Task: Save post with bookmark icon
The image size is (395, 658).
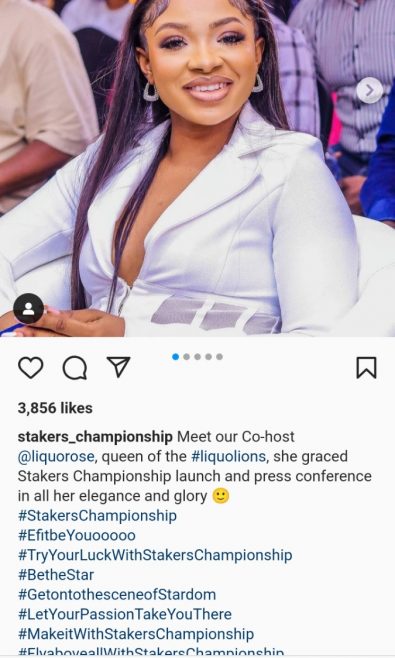Action: point(366,368)
